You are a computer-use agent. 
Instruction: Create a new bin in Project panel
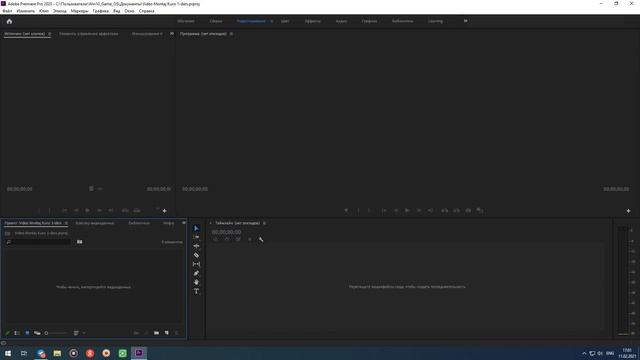[156, 333]
